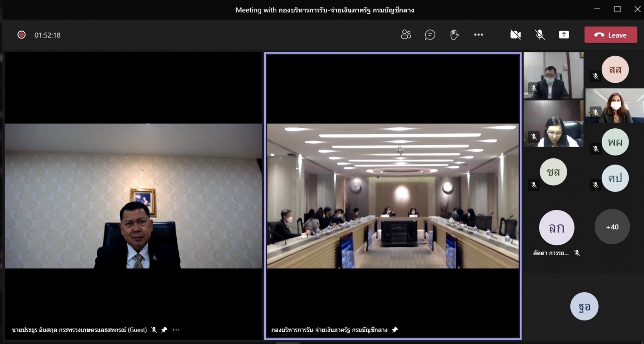Select video of woman wearing glasses

pos(553,124)
